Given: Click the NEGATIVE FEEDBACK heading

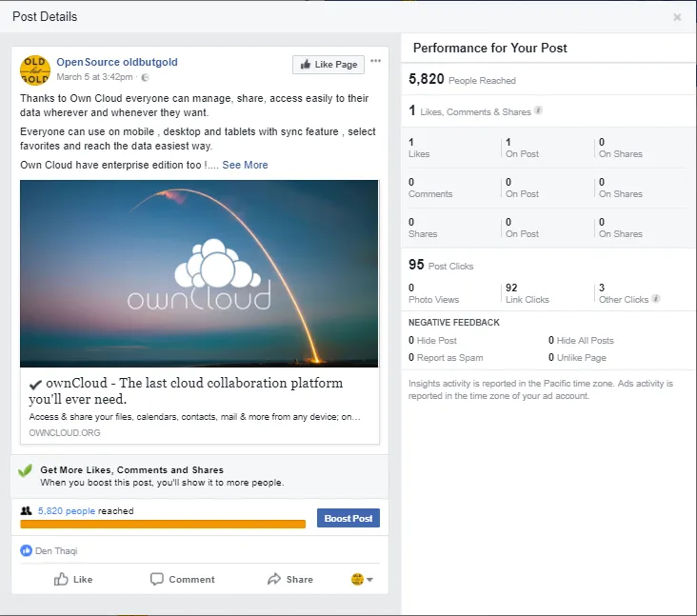Looking at the screenshot, I should pos(454,323).
